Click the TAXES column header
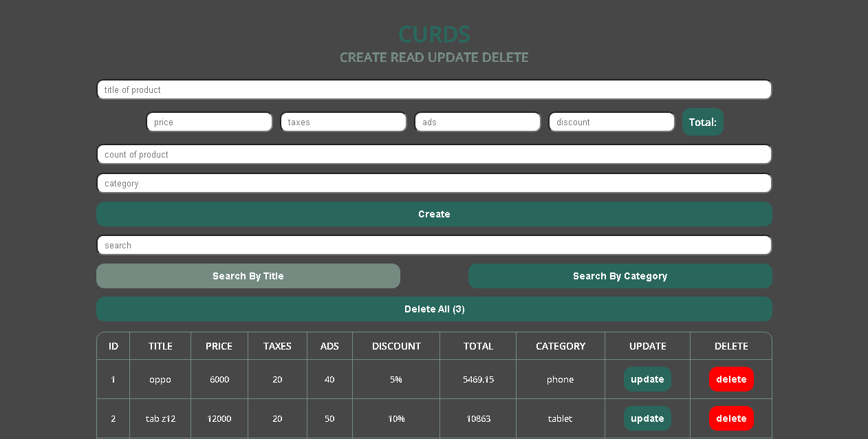Image resolution: width=868 pixels, height=439 pixels. click(x=277, y=346)
